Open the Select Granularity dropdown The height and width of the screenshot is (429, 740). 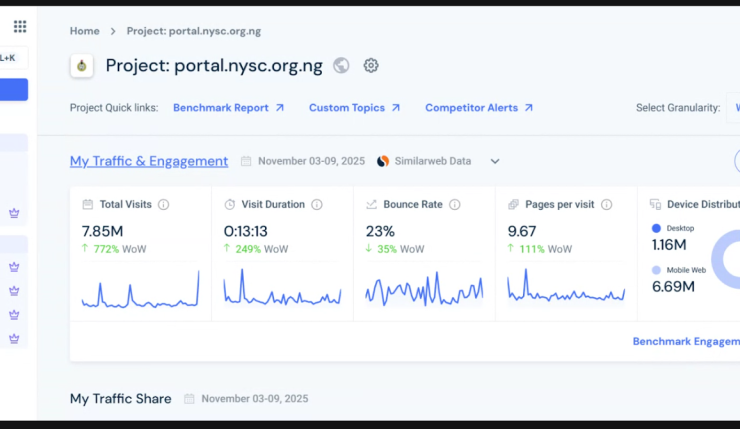click(733, 108)
